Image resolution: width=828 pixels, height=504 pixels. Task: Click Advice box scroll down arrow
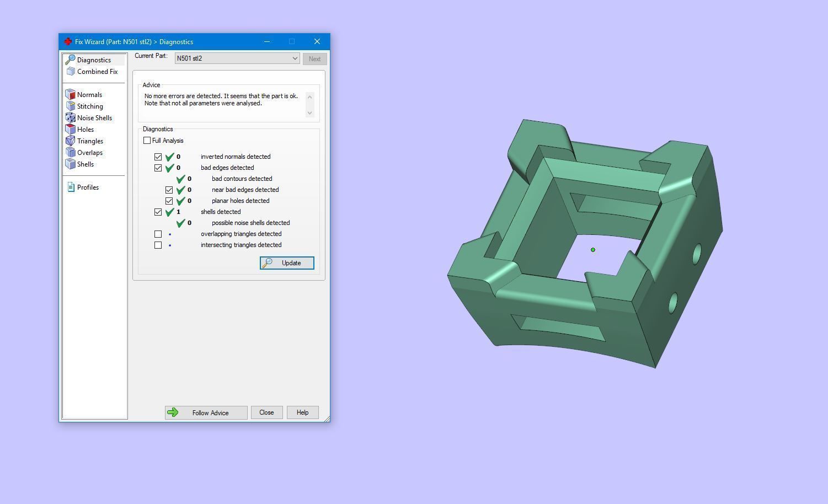309,112
